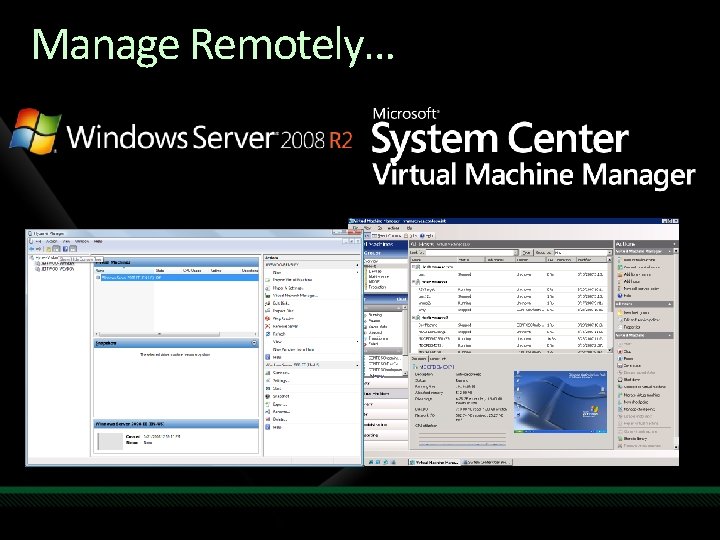Click the Help toolbar button in Virtual Machine Manager

(x=427, y=236)
